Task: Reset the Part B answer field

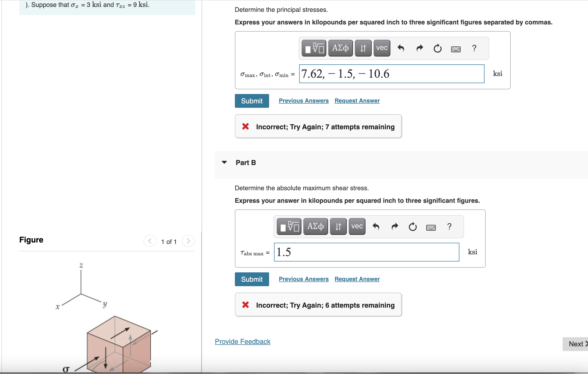Action: (x=412, y=226)
